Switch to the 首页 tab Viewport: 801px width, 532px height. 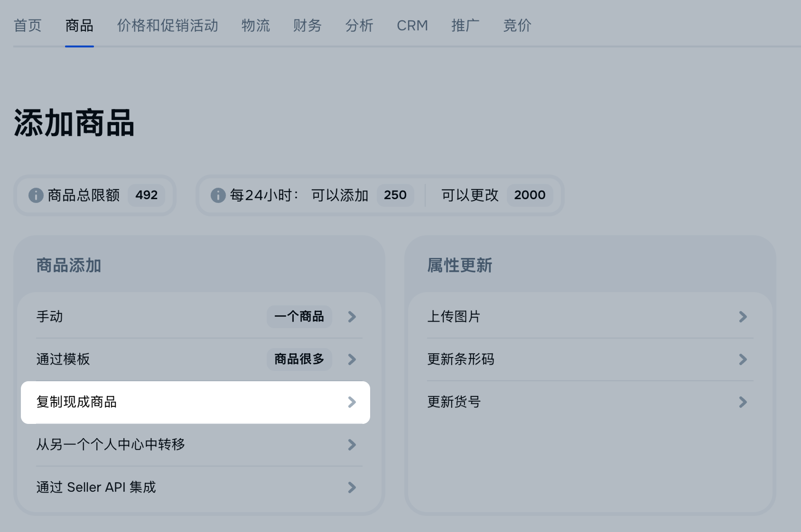point(28,26)
